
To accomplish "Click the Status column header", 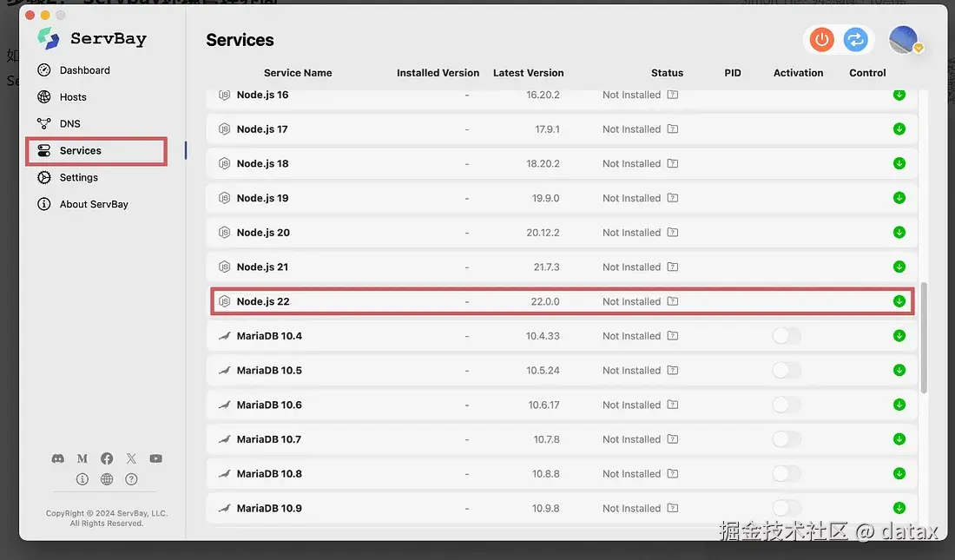I will click(x=667, y=73).
